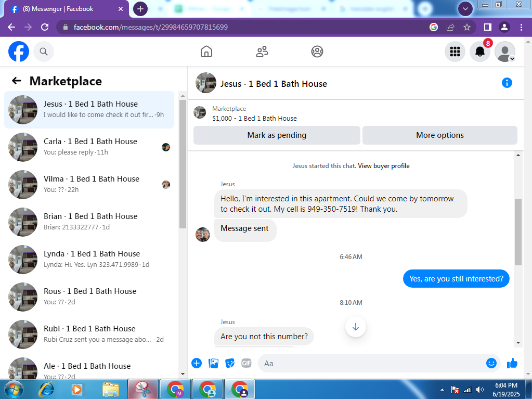
Task: Open Facebook search magnifier
Action: tap(44, 52)
